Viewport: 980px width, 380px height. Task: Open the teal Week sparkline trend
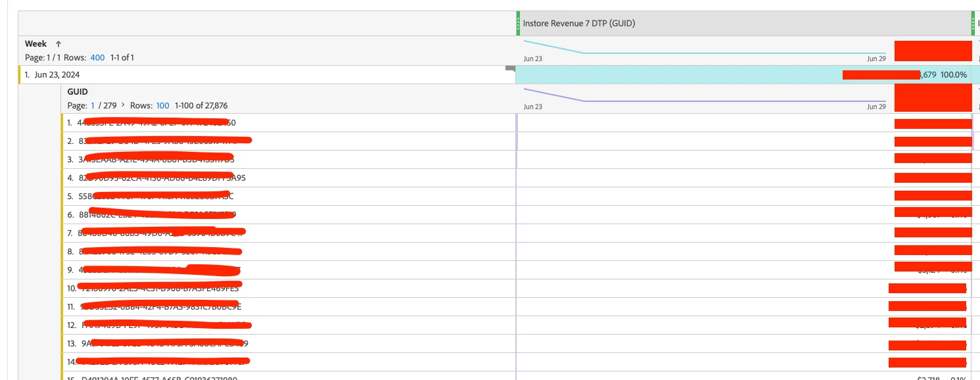(705, 48)
